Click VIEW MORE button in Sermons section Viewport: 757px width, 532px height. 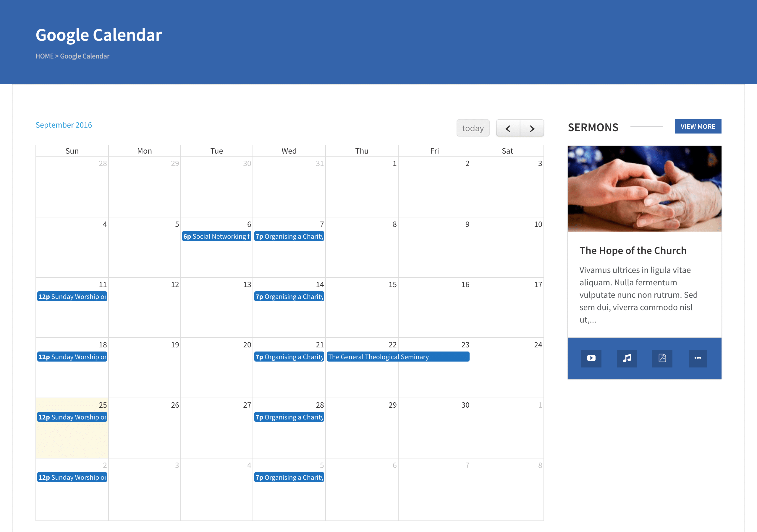(x=698, y=126)
